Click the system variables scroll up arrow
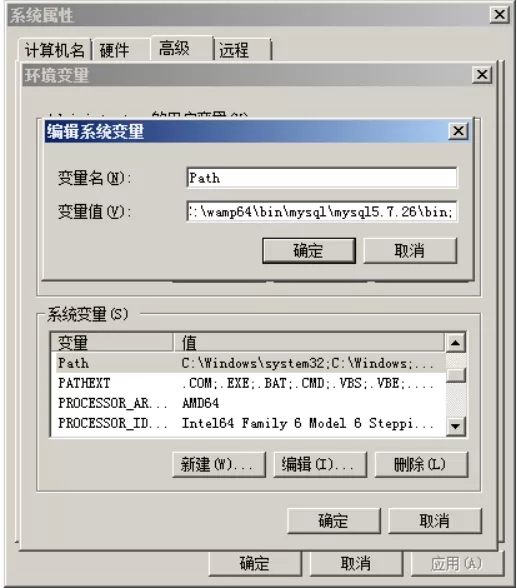This screenshot has width=517, height=588. [456, 342]
